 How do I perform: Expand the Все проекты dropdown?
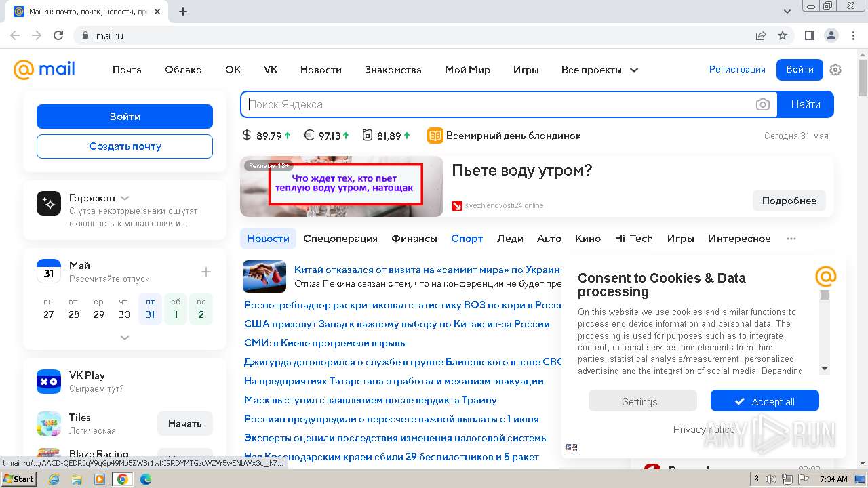[599, 70]
